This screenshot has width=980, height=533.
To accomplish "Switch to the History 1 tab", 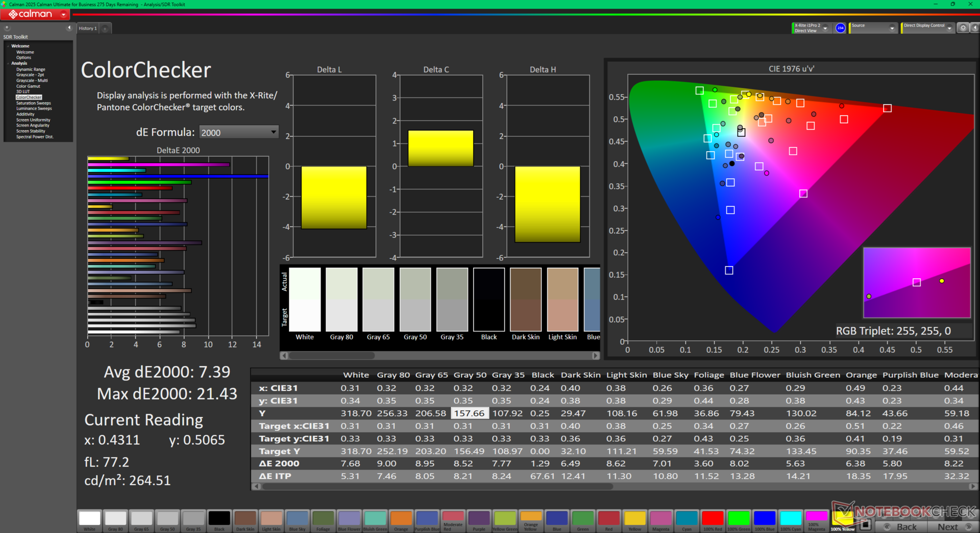I will pos(87,29).
